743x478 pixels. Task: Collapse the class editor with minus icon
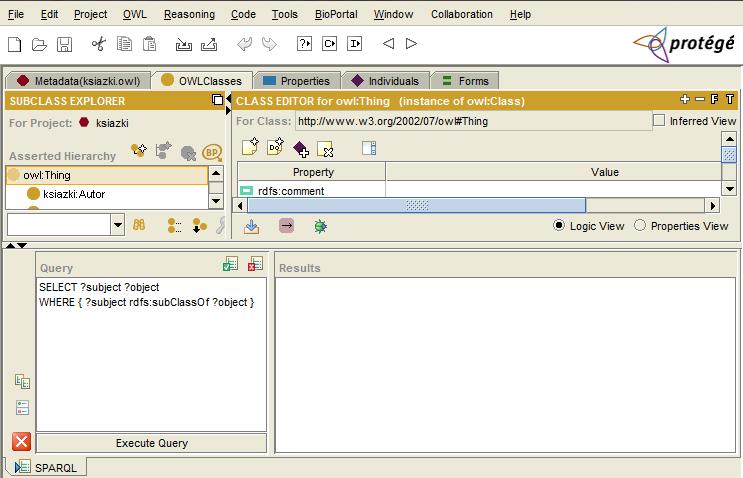pos(700,99)
